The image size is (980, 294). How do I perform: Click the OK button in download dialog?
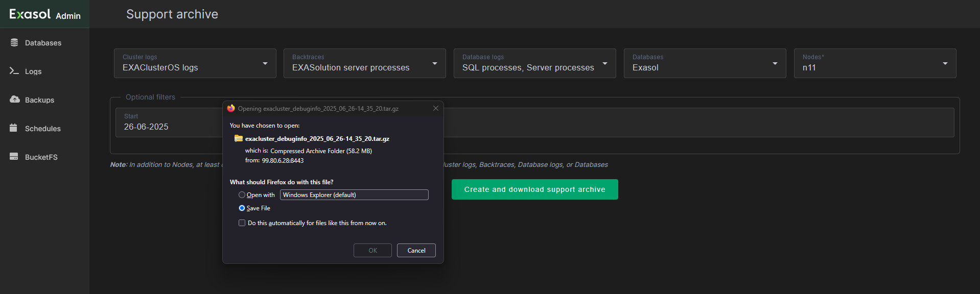pos(372,251)
